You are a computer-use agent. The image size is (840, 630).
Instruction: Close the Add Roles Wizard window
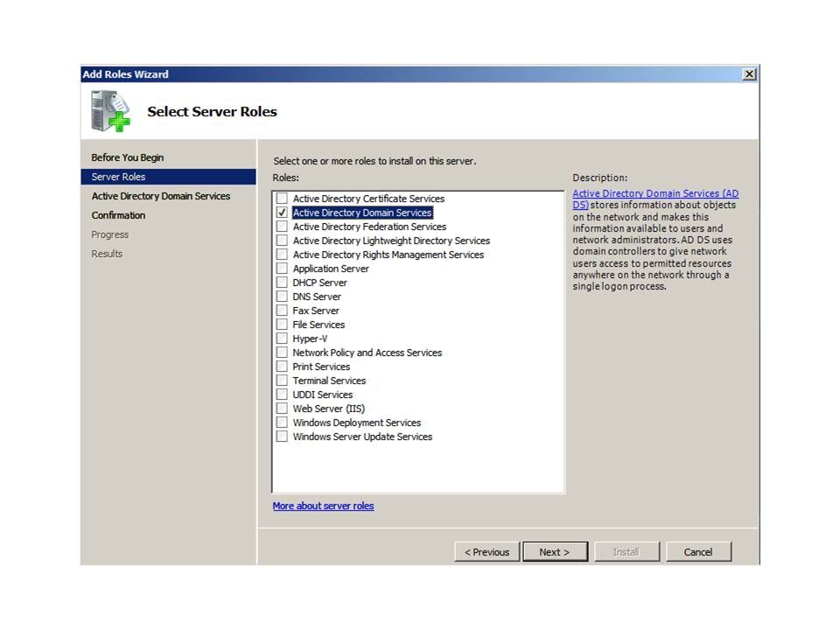coord(749,74)
